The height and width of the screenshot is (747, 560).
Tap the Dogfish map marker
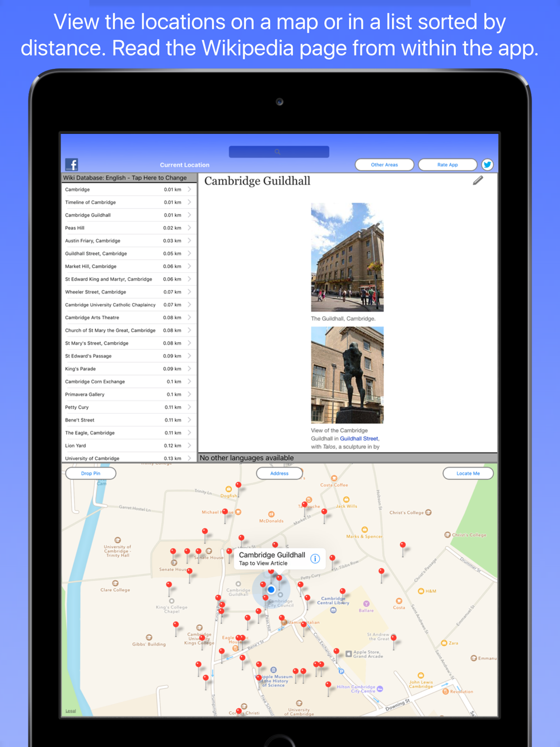click(228, 489)
